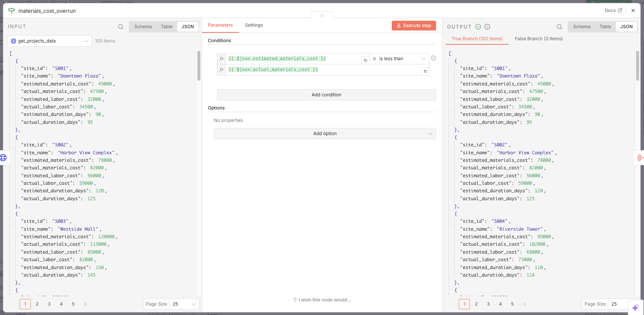
Task: Click output previous page arrow
Action: 452,304
